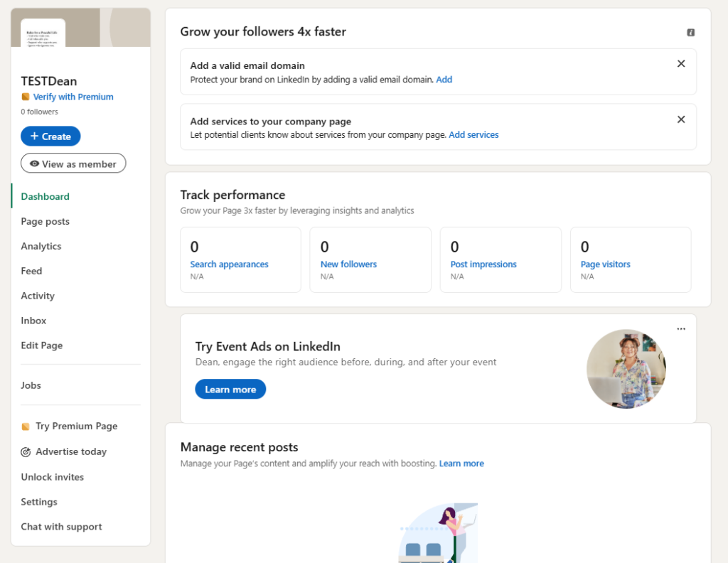Click the Manage recent posts heading

(x=239, y=447)
